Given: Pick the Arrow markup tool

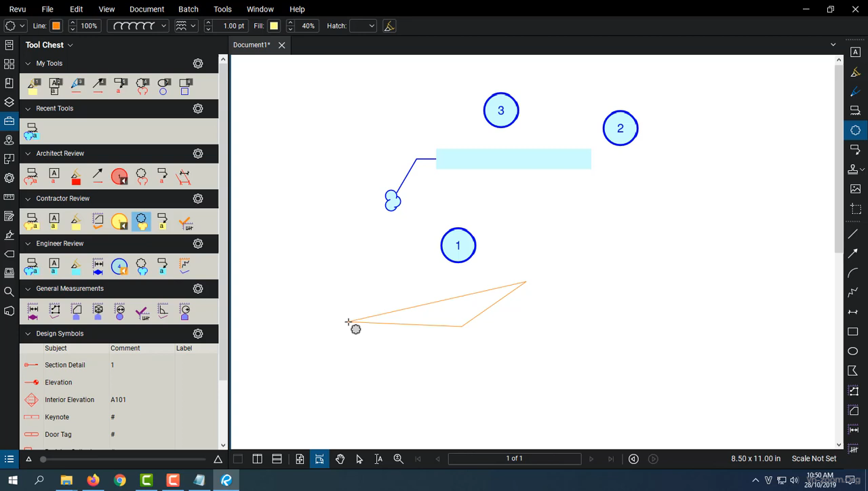Looking at the screenshot, I should (854, 253).
